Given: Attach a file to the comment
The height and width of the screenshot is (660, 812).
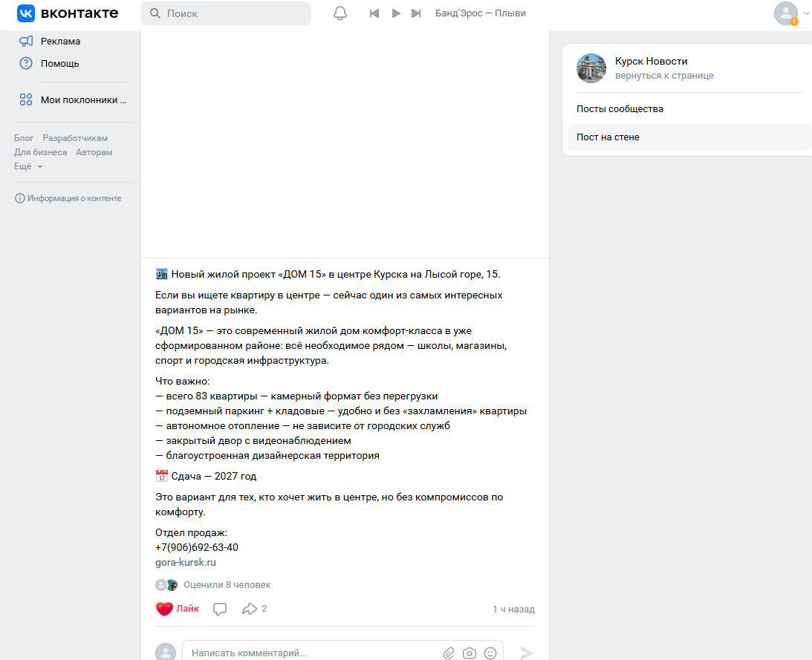Looking at the screenshot, I should coord(449,653).
